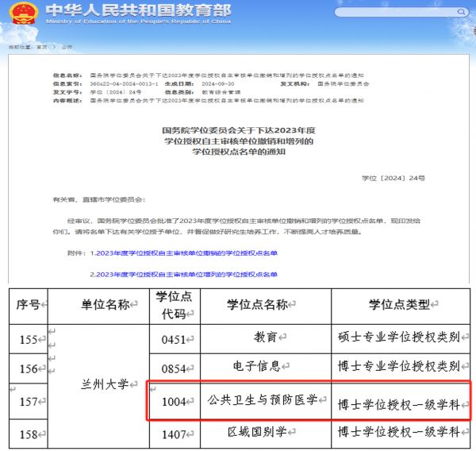Image resolution: width=476 pixels, height=451 pixels.
Task: Click the notice's bold three-line title
Action: (239, 141)
